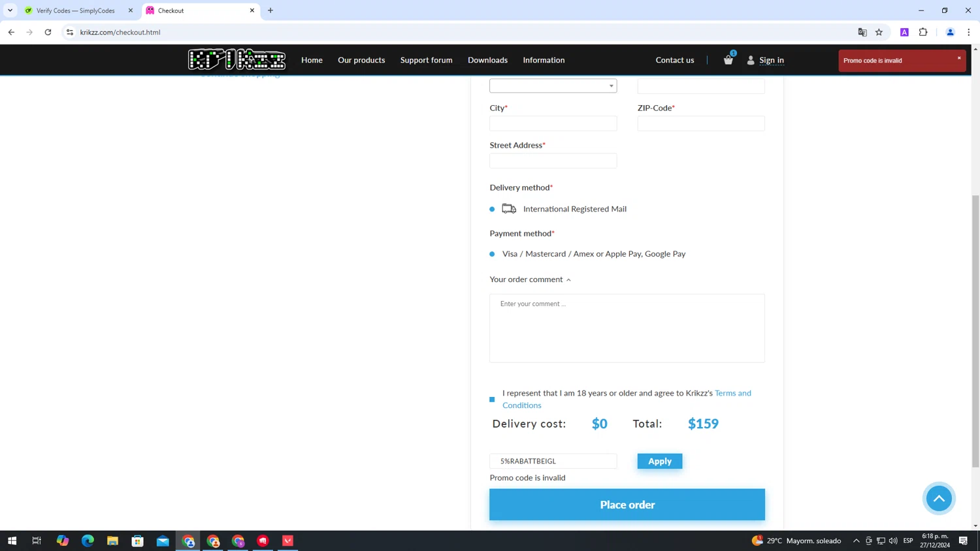
Task: Click the Sign in link
Action: 772,60
